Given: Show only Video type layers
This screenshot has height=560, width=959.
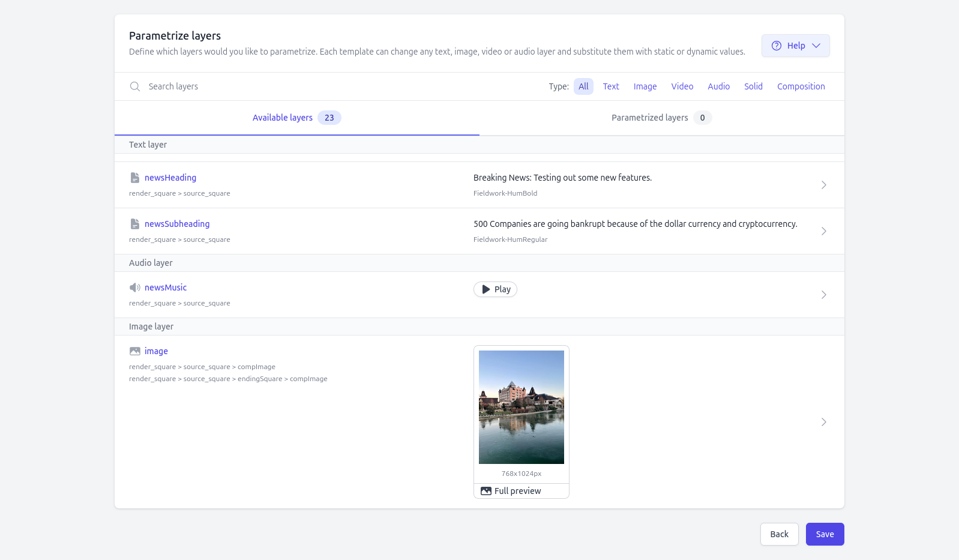Looking at the screenshot, I should pyautogui.click(x=682, y=86).
